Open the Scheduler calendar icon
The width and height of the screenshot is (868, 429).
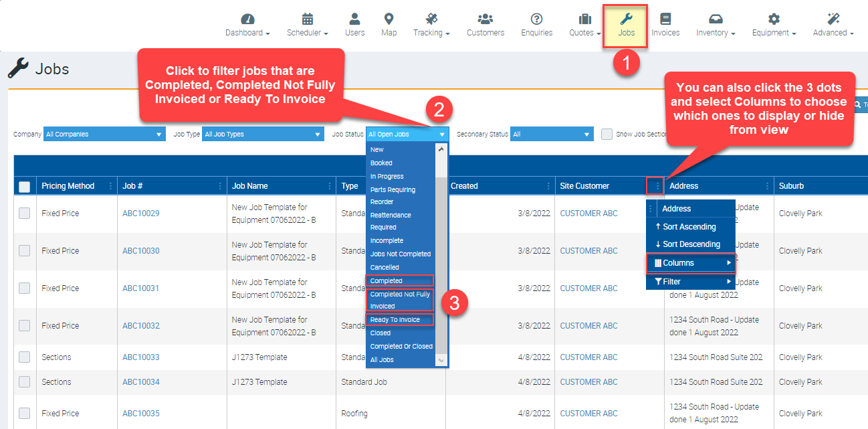pos(308,19)
